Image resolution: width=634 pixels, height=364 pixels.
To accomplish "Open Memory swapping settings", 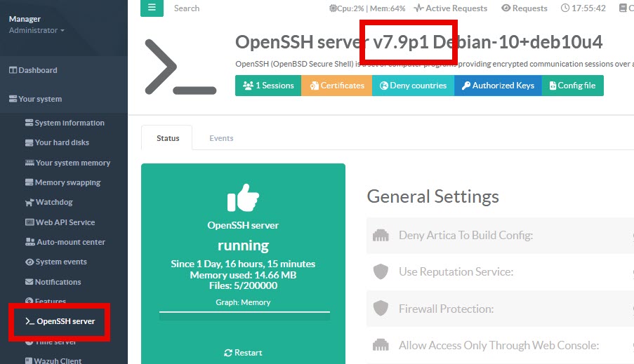I will tap(67, 182).
